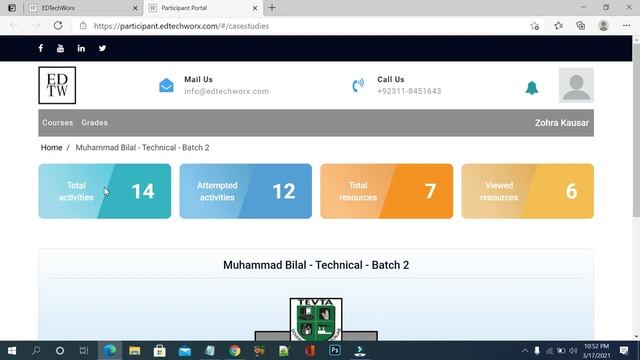Open a new browser tab

[x=272, y=8]
